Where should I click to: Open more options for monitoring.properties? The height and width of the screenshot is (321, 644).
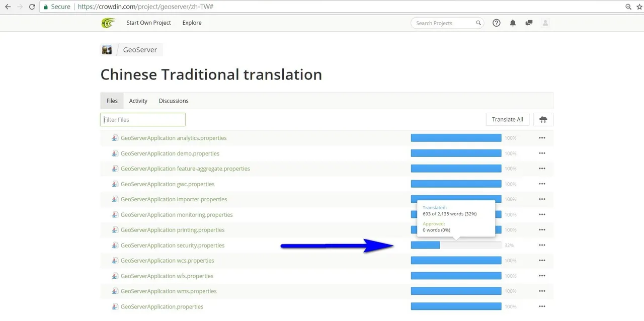coord(542,215)
